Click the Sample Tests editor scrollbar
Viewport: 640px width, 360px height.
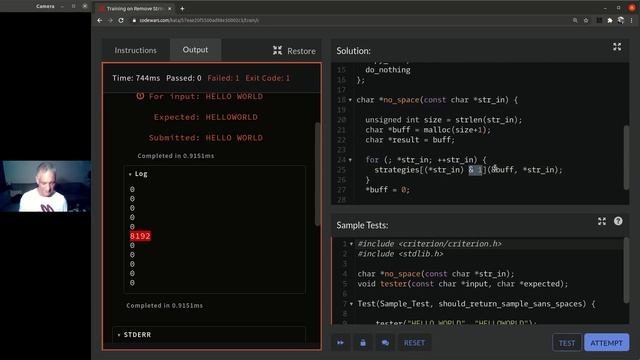pyautogui.click(x=627, y=270)
